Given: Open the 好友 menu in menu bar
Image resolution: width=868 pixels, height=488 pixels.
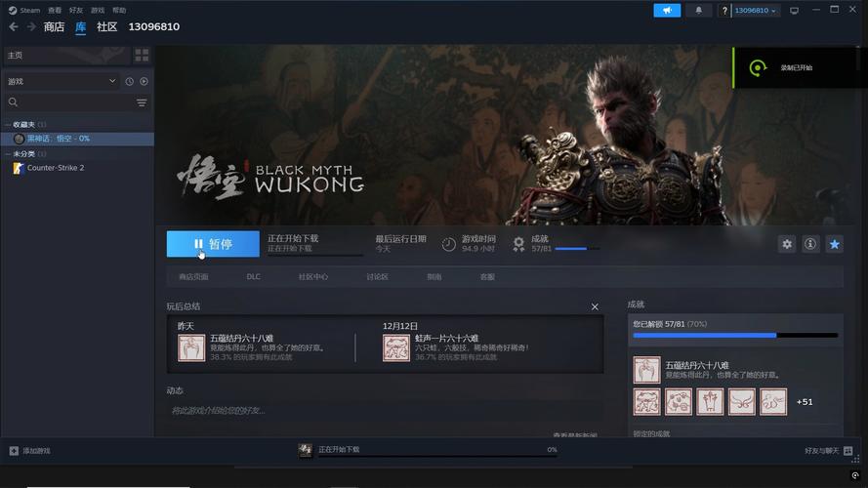Looking at the screenshot, I should point(76,10).
